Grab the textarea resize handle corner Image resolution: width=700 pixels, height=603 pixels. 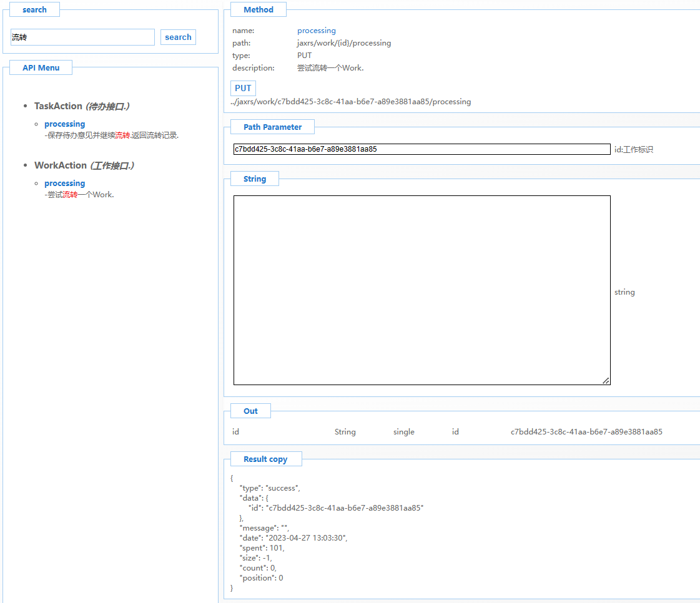606,381
